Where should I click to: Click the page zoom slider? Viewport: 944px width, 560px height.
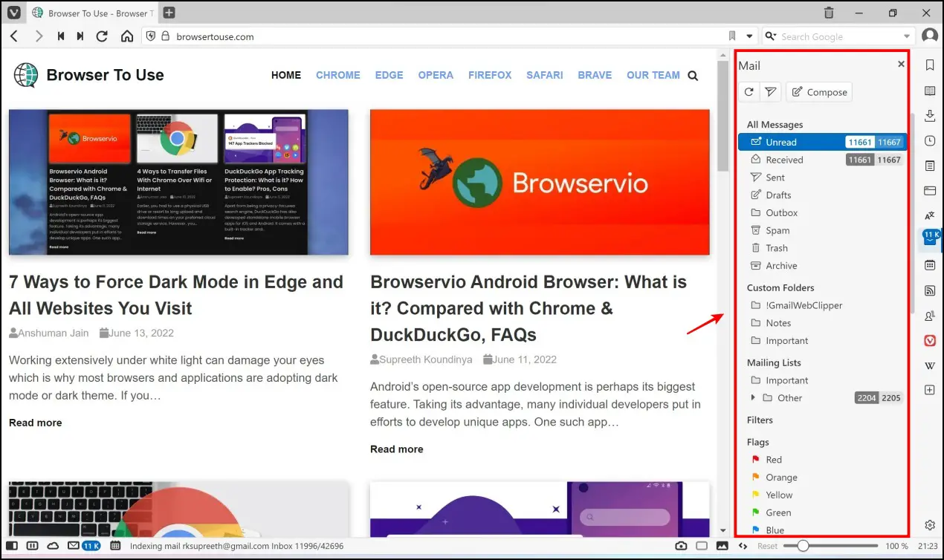pos(831,546)
